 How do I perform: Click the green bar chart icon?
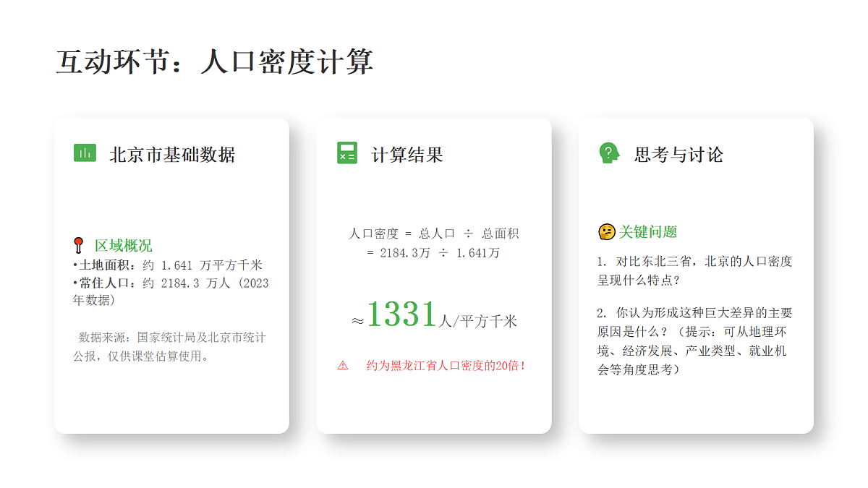point(85,153)
